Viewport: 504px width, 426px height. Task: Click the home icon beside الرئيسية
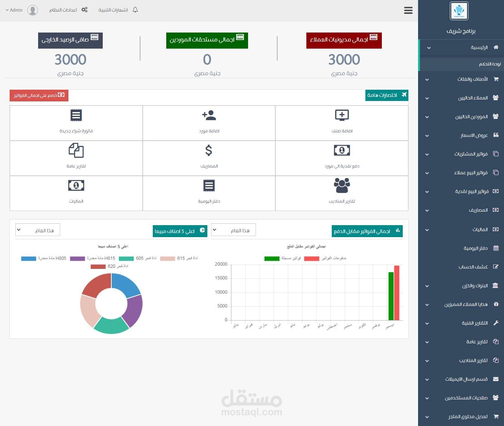pyautogui.click(x=496, y=47)
